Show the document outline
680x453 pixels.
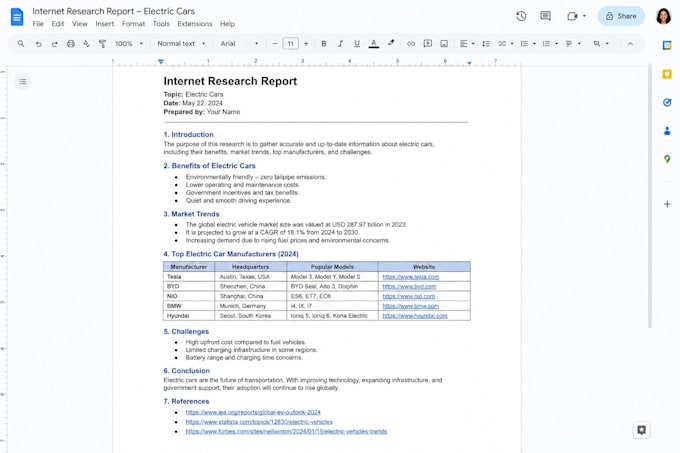[x=23, y=81]
